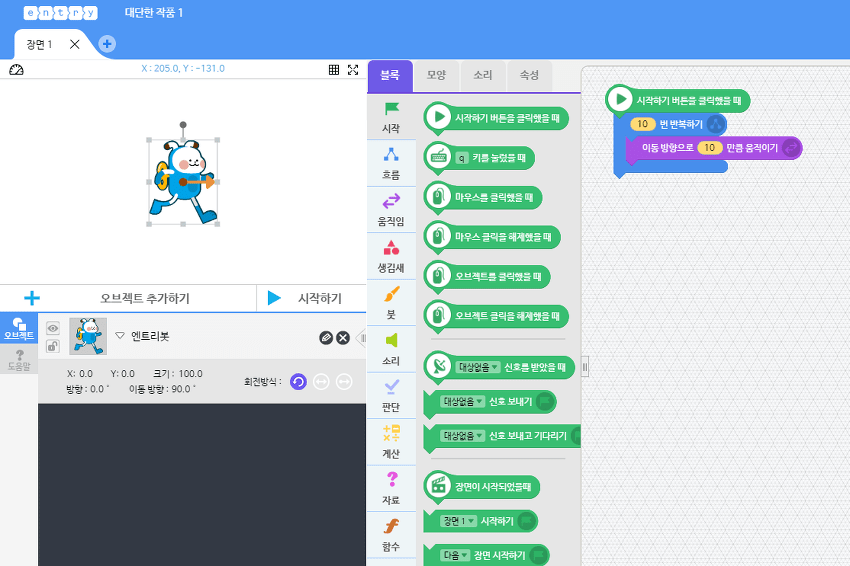850x566 pixels.
Task: Switch to the 블록 tab
Action: point(390,75)
